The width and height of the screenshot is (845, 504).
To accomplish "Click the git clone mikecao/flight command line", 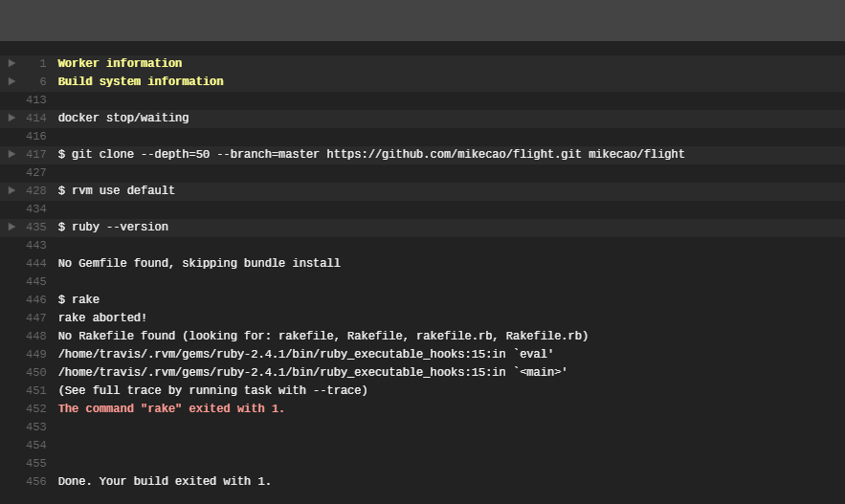I will pos(371,154).
